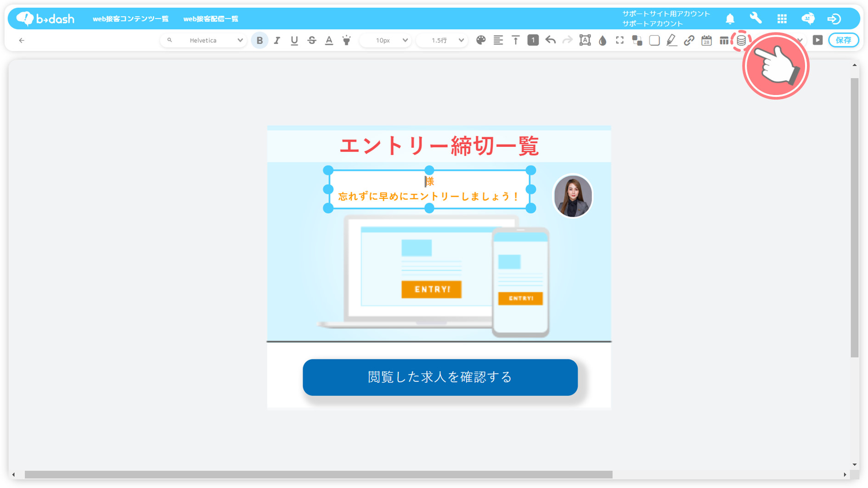Redo the last action
This screenshot has height=488, width=868.
click(568, 40)
